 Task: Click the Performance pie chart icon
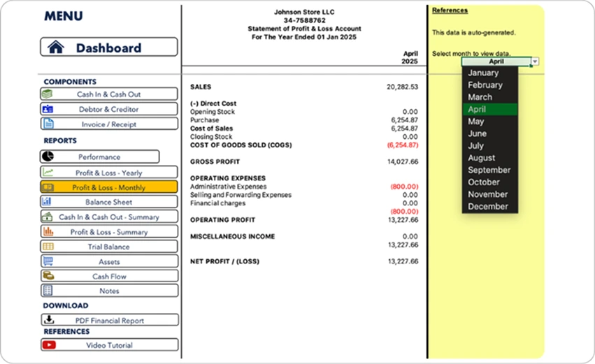click(x=48, y=157)
